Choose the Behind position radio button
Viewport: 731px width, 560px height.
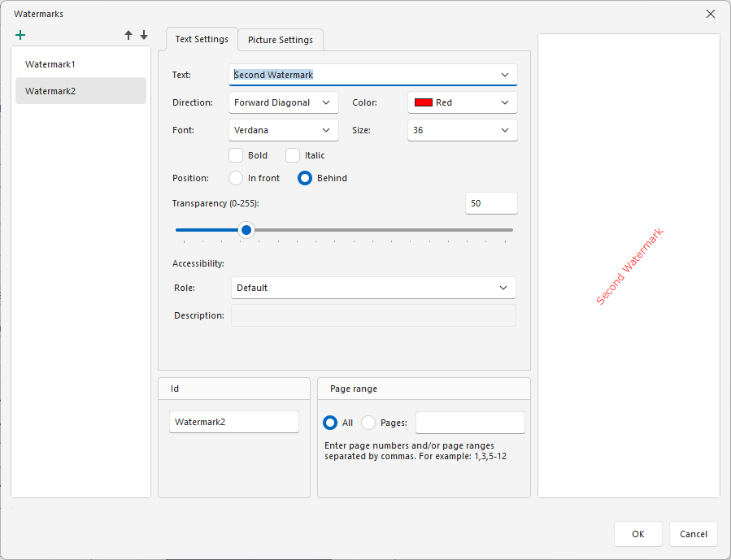305,178
